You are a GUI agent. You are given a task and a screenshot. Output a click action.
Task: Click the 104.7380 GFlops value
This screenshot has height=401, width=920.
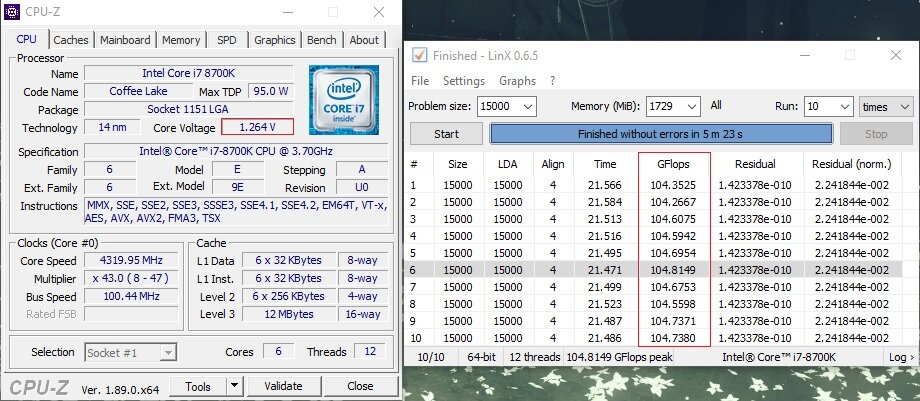pyautogui.click(x=673, y=338)
